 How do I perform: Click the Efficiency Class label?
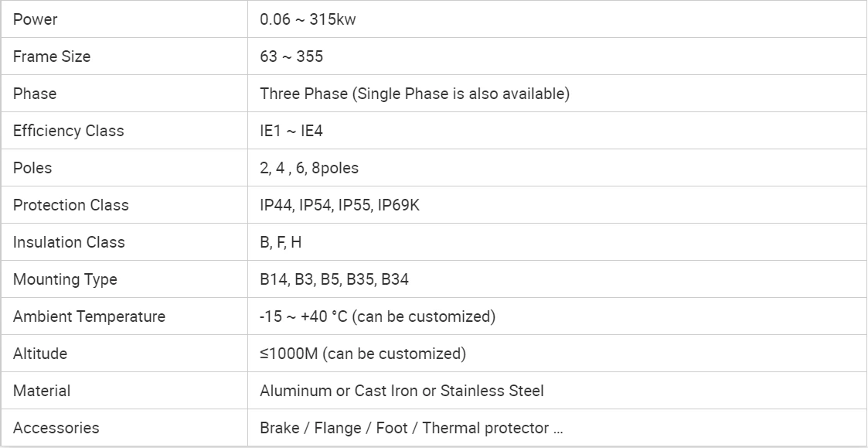click(69, 131)
